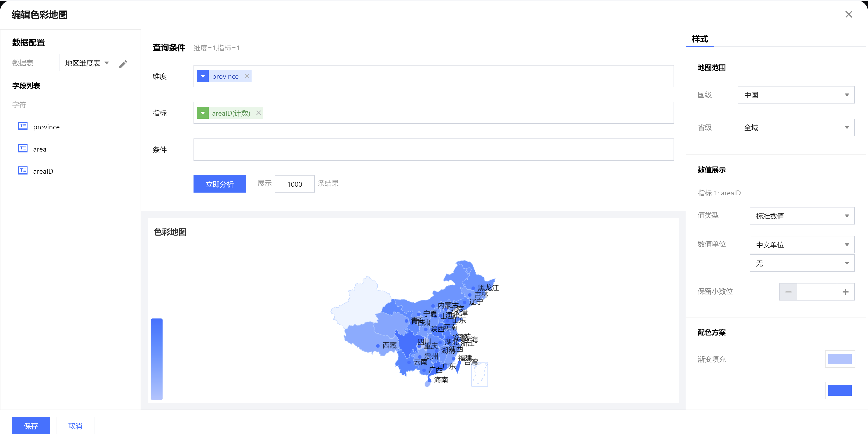Click the 保存 save button
This screenshot has height=439, width=868.
(31, 426)
